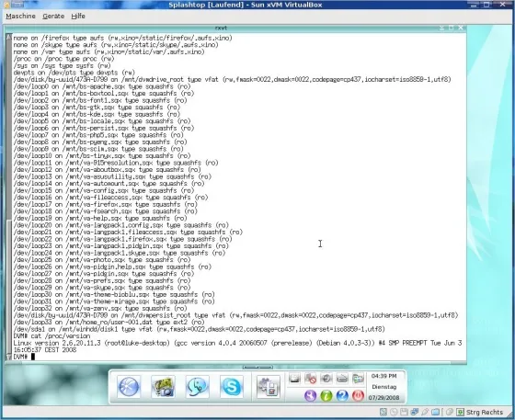Start the Pidgin chat dock icon

(197, 387)
